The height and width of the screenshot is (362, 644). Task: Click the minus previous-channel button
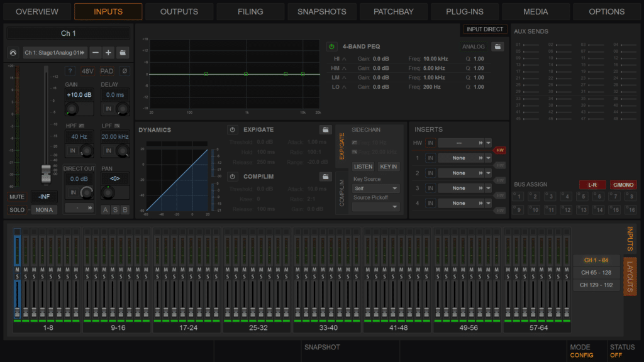(94, 53)
